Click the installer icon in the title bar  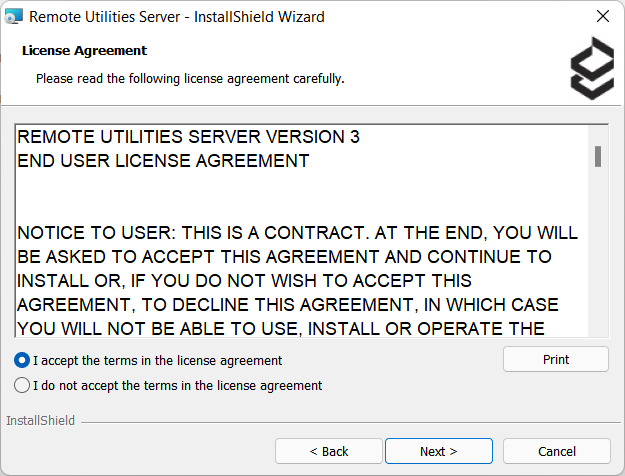tap(15, 17)
